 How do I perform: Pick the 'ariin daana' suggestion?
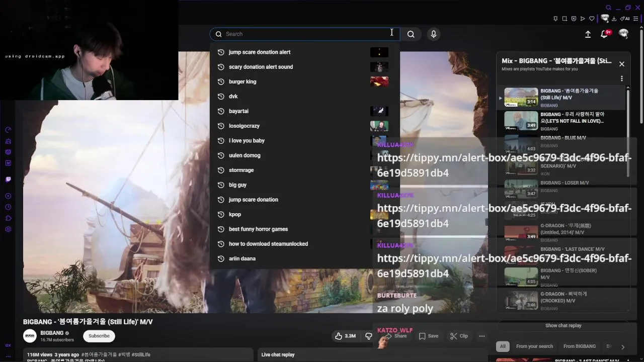[305, 258]
